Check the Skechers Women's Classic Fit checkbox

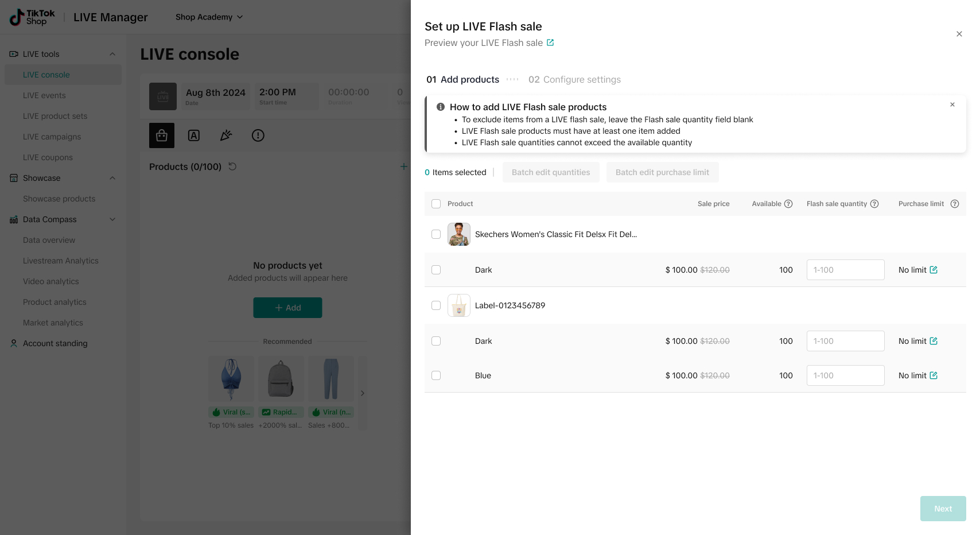coord(436,234)
